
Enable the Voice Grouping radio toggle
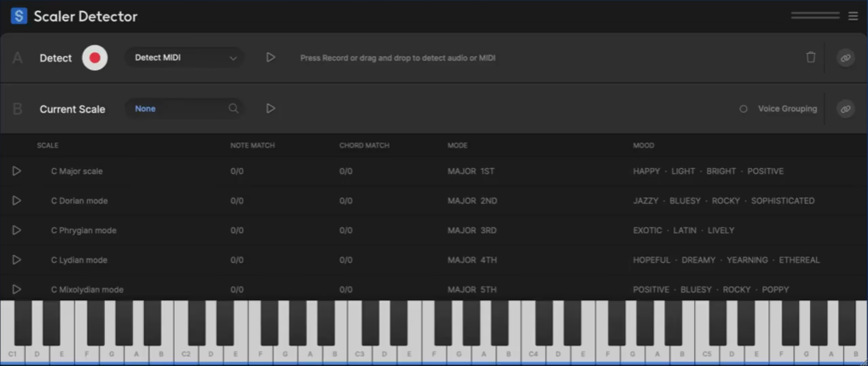coord(744,109)
